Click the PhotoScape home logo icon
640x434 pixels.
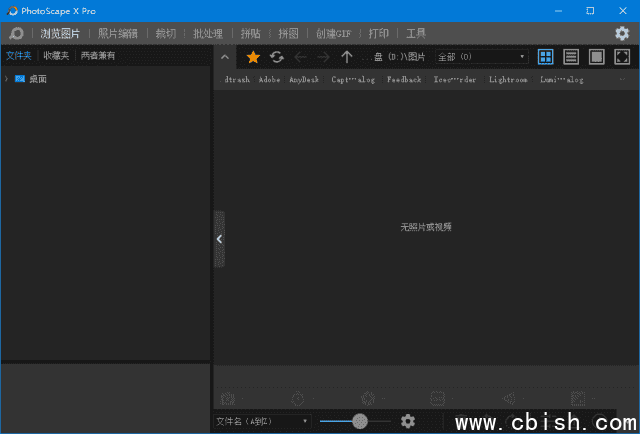(16, 33)
